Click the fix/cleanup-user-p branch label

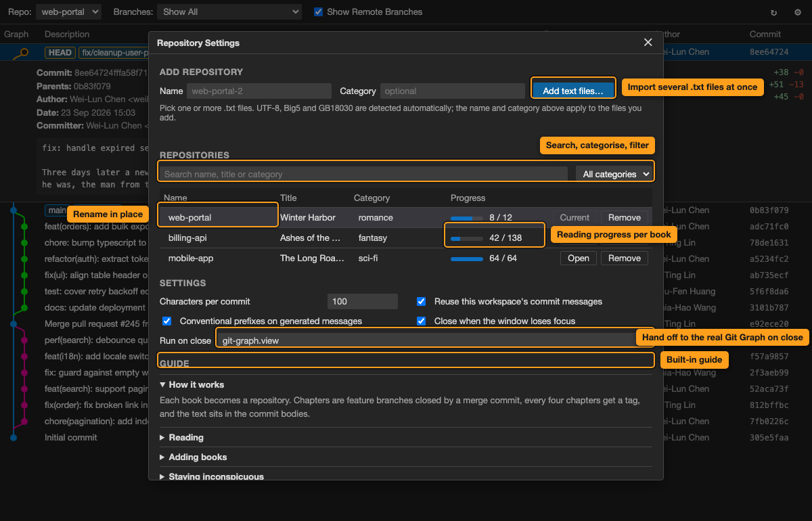point(114,52)
